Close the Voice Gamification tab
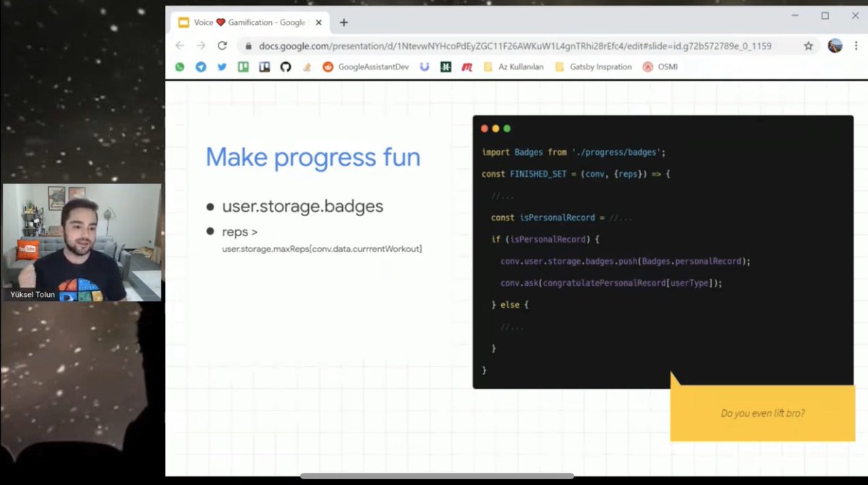 [x=318, y=22]
